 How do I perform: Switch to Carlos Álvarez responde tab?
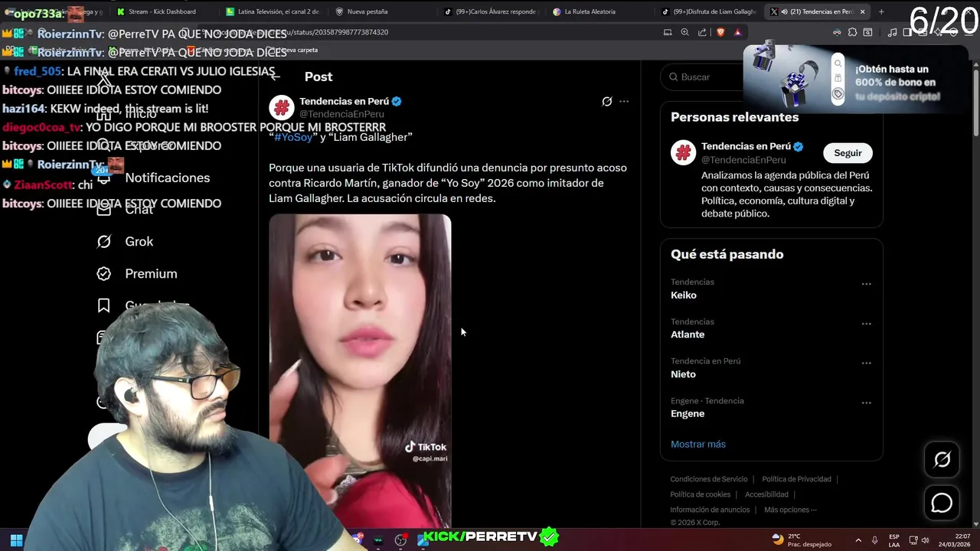490,11
